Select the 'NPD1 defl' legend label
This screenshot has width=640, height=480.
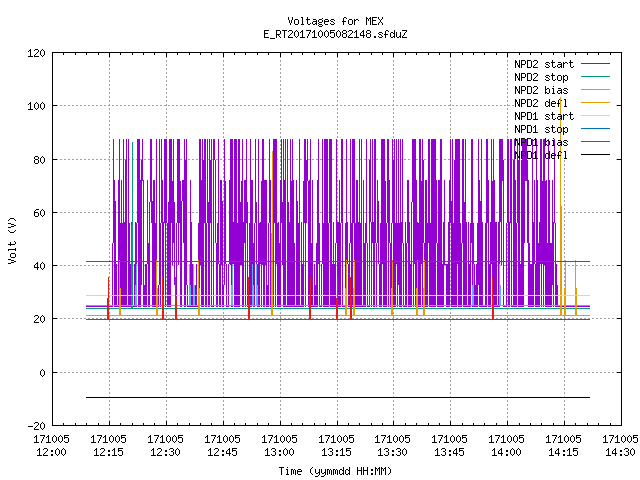(541, 156)
